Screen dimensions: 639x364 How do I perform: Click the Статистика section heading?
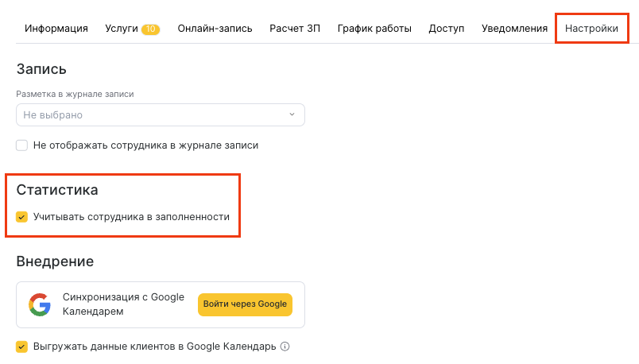(x=57, y=190)
